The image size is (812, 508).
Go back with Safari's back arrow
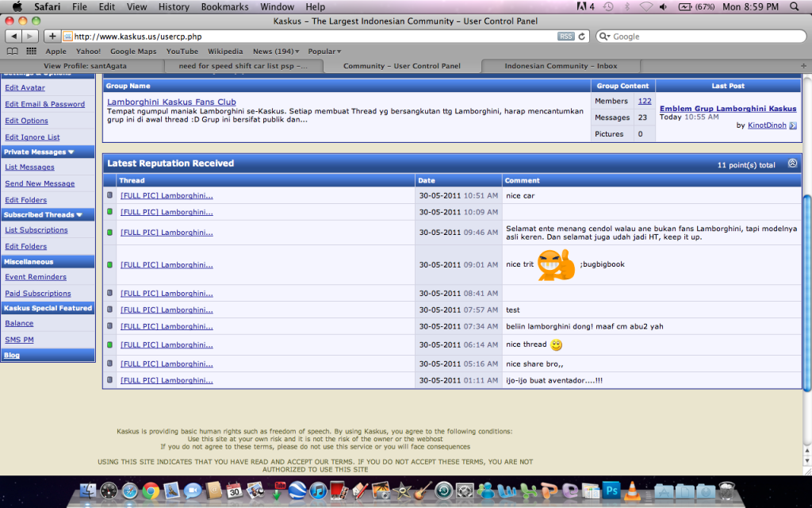coord(14,37)
